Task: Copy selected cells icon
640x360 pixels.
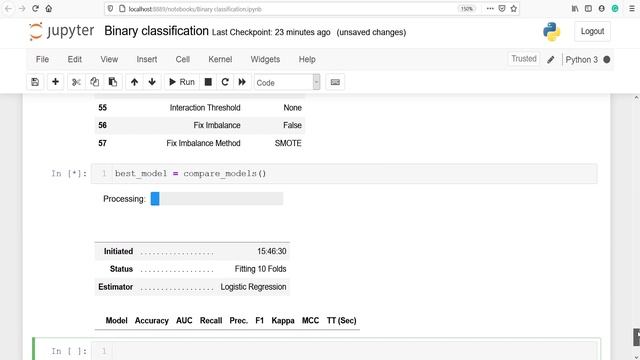Action: [94, 82]
